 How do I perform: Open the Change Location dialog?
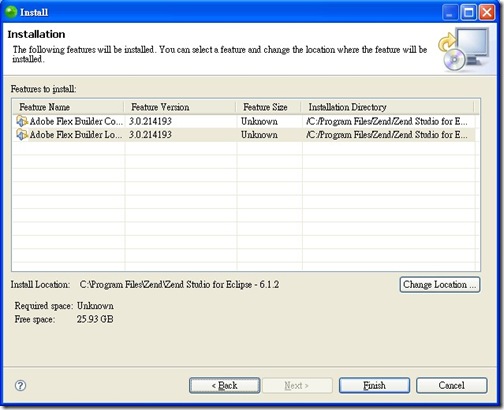click(x=440, y=285)
